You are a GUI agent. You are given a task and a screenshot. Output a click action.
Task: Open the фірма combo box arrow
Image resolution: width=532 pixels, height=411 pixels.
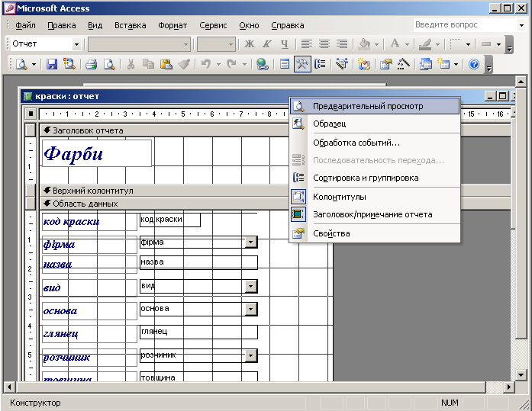point(250,242)
